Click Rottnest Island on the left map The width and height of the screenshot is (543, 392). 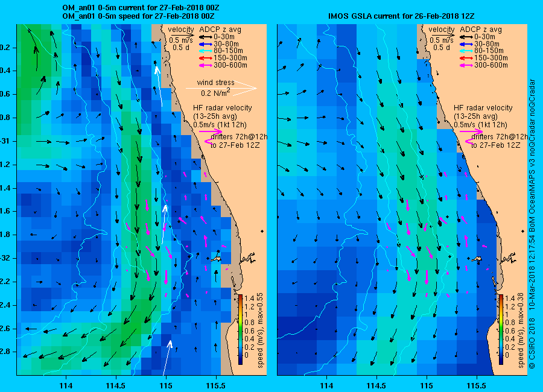click(217, 259)
